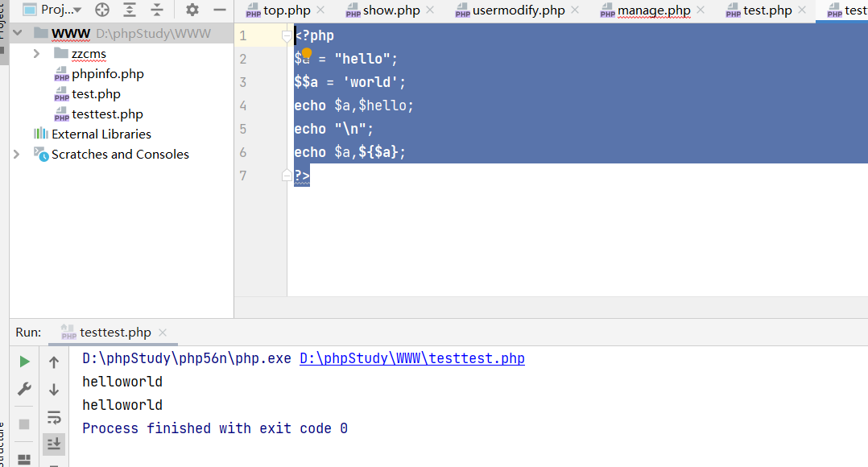This screenshot has width=868, height=467.
Task: Open Project panel settings gear
Action: tap(192, 10)
